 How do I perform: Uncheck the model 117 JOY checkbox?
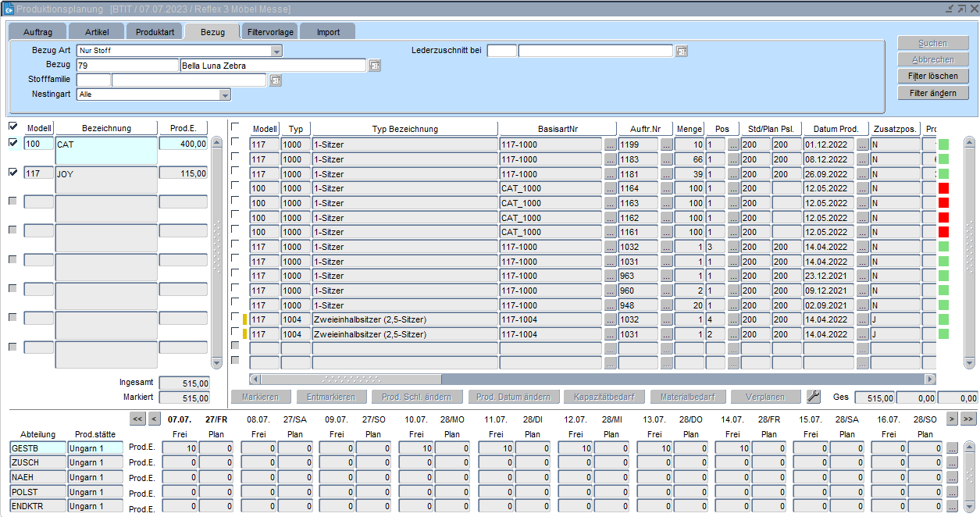[x=12, y=173]
